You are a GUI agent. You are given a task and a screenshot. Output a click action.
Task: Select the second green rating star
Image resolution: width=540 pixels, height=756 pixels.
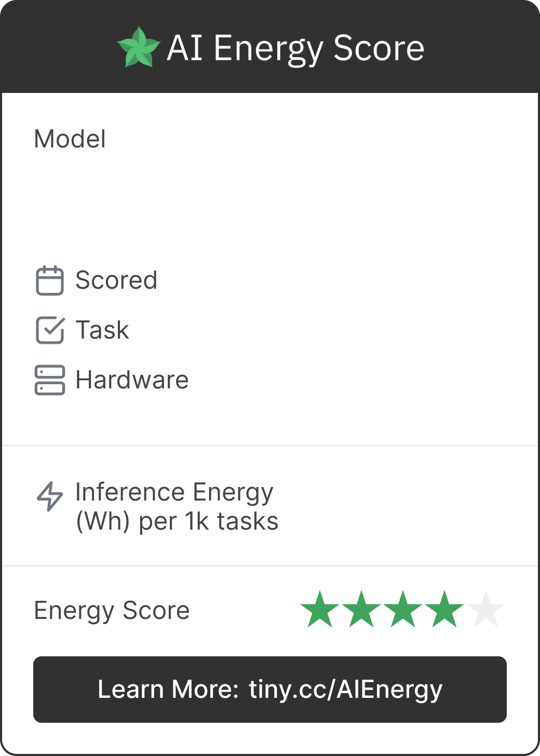coord(361,610)
